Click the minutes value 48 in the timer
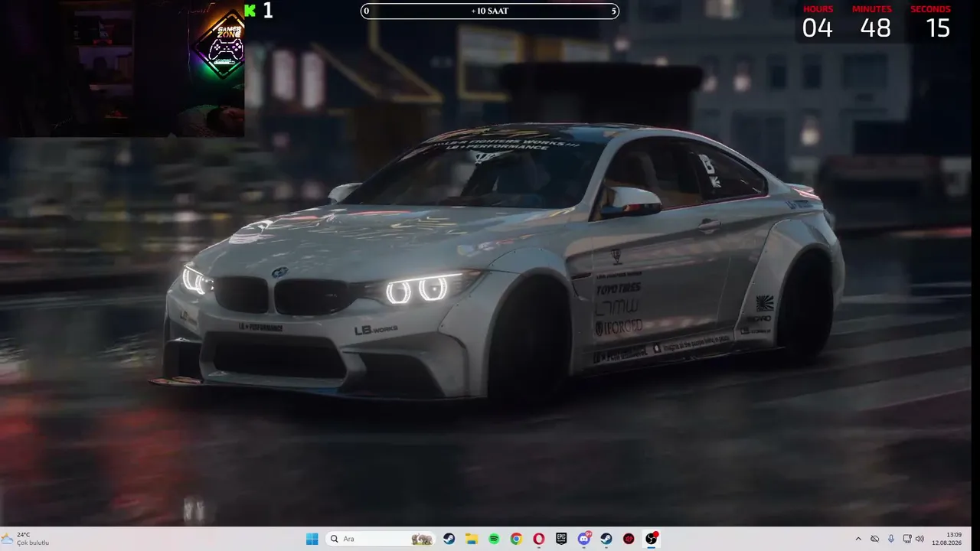This screenshot has height=551, width=980. (x=875, y=28)
